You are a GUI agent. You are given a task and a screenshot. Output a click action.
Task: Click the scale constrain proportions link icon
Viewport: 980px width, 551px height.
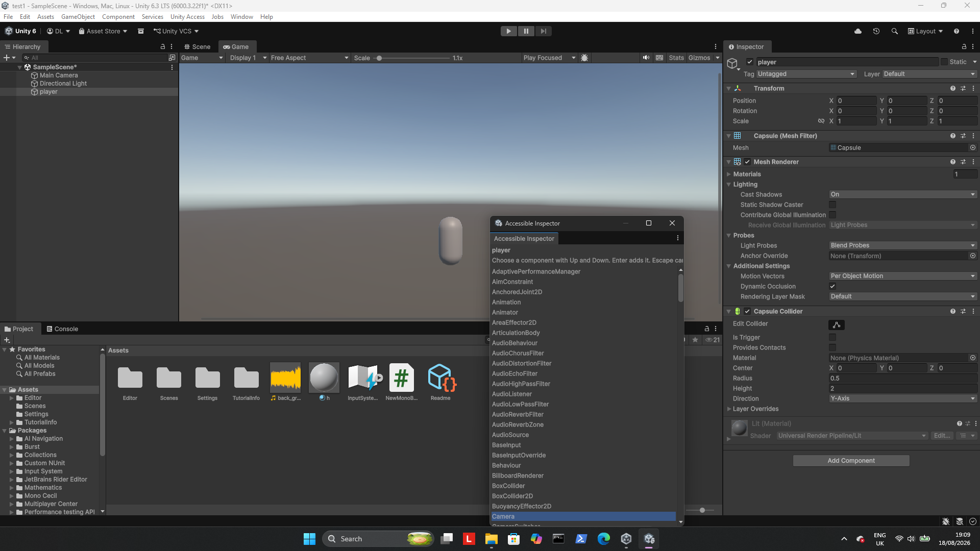pyautogui.click(x=821, y=121)
